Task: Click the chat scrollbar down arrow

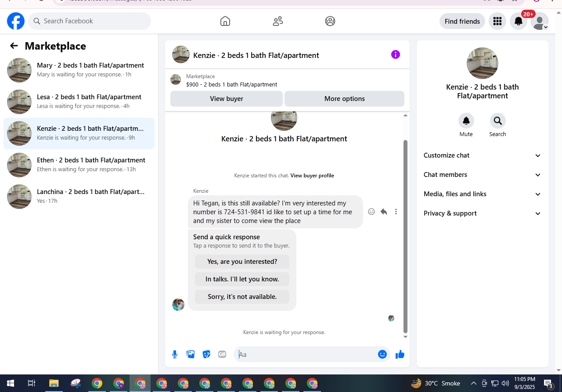Action: tap(405, 337)
